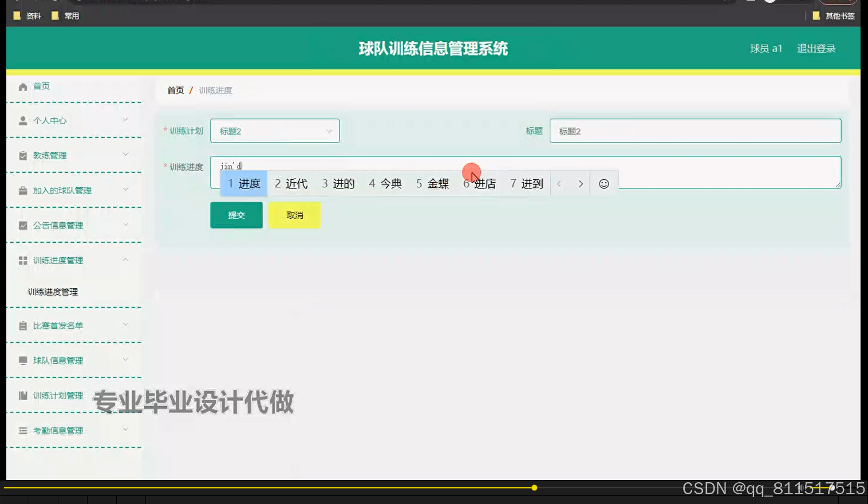Click the 教练管理 clipboard icon
The height and width of the screenshot is (504, 868).
pos(23,155)
